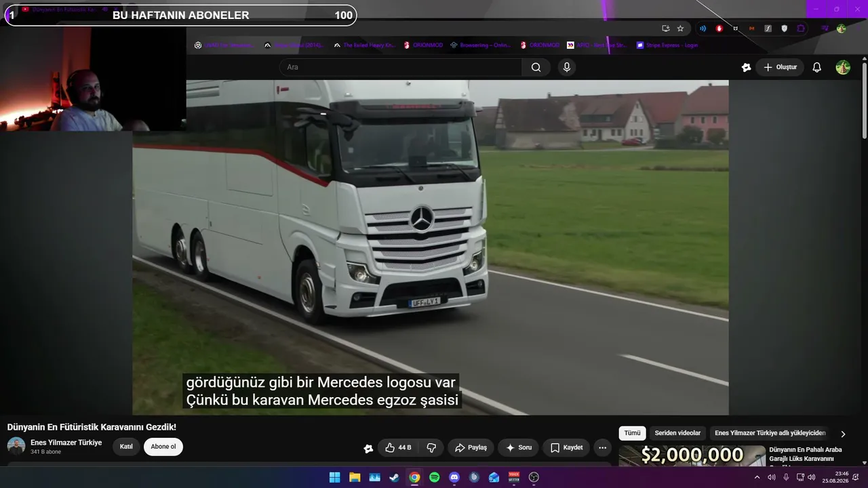Image resolution: width=868 pixels, height=488 pixels.
Task: Open the media control playlist icon
Action: pyautogui.click(x=825, y=28)
